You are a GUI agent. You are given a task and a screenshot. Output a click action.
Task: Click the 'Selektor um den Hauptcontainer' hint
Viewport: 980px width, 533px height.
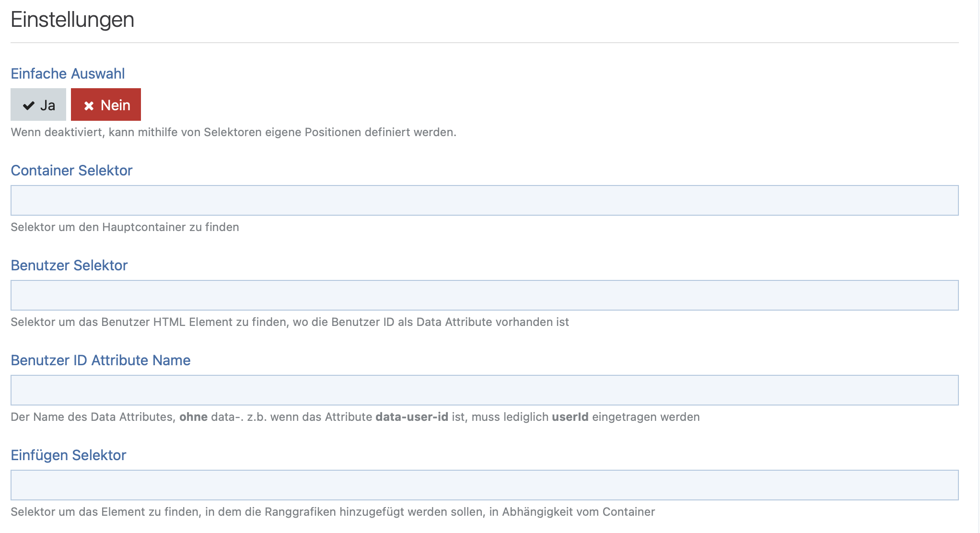click(125, 227)
